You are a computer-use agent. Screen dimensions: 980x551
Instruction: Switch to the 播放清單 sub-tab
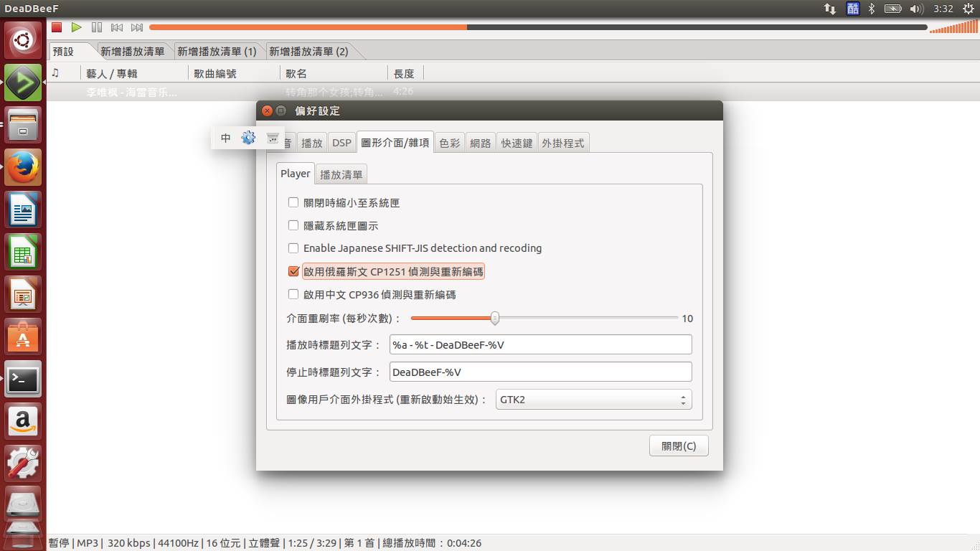point(341,174)
